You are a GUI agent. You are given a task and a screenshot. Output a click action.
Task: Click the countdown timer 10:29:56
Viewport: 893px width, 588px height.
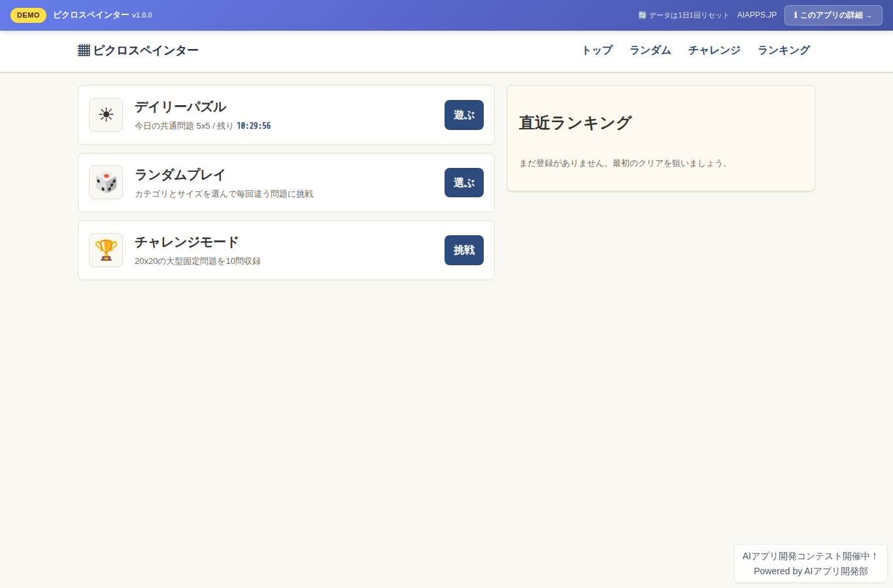pyautogui.click(x=254, y=125)
